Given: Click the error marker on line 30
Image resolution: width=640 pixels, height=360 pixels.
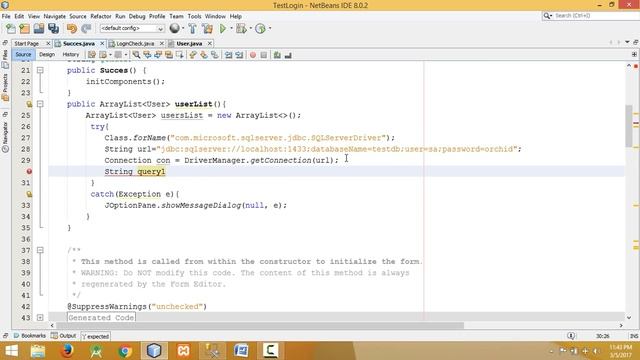Looking at the screenshot, I should (29, 171).
